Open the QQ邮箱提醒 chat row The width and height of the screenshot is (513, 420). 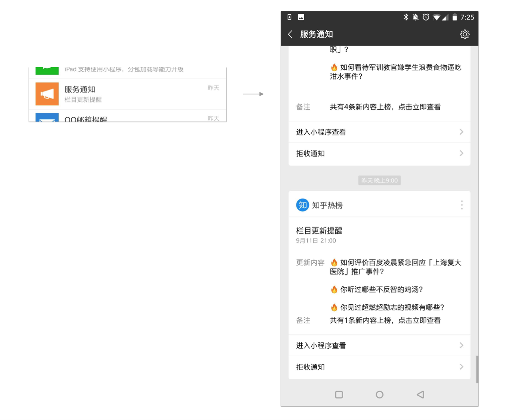128,116
